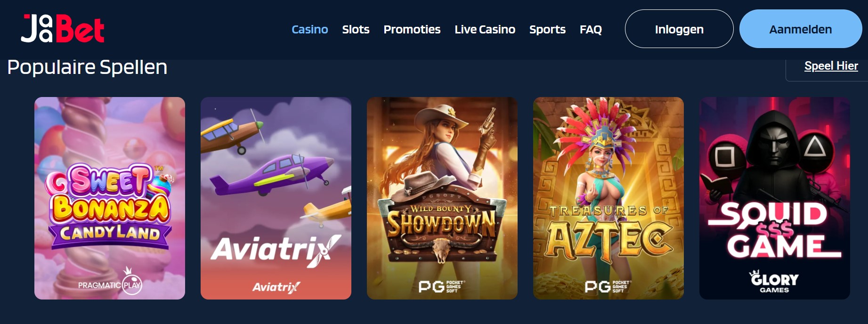The height and width of the screenshot is (324, 868).
Task: Click the JaaBet logo
Action: point(63,29)
